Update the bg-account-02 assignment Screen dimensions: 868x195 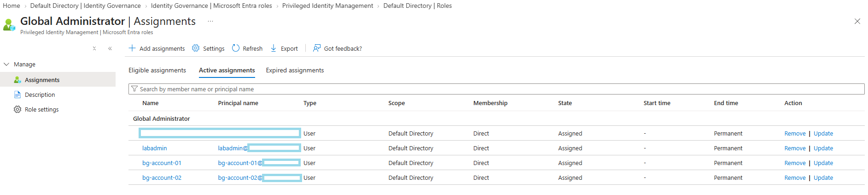coord(823,177)
